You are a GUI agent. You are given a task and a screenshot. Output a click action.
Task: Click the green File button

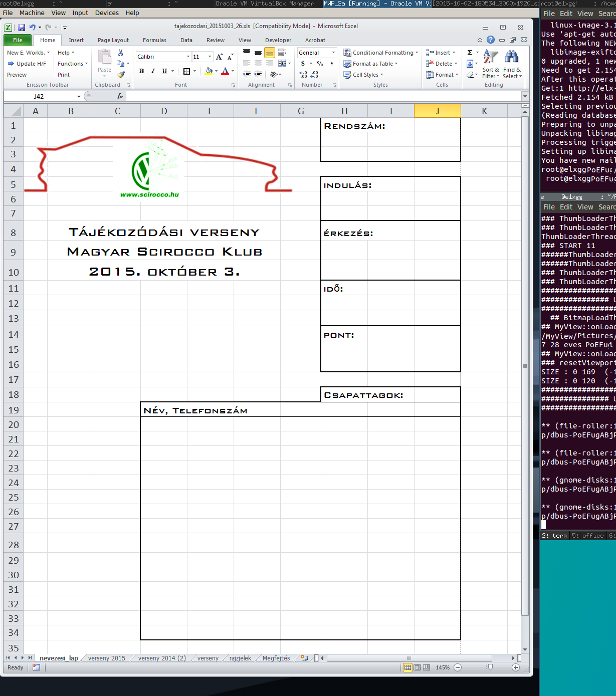(18, 40)
